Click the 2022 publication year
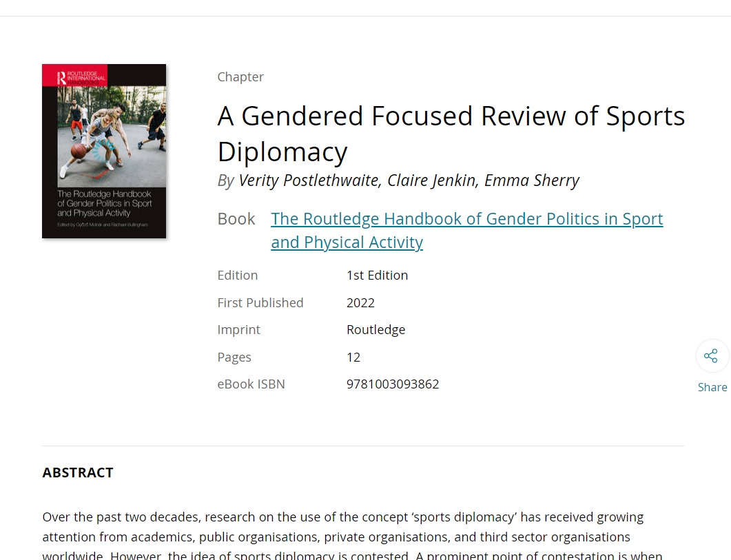The width and height of the screenshot is (731, 560). (x=360, y=303)
